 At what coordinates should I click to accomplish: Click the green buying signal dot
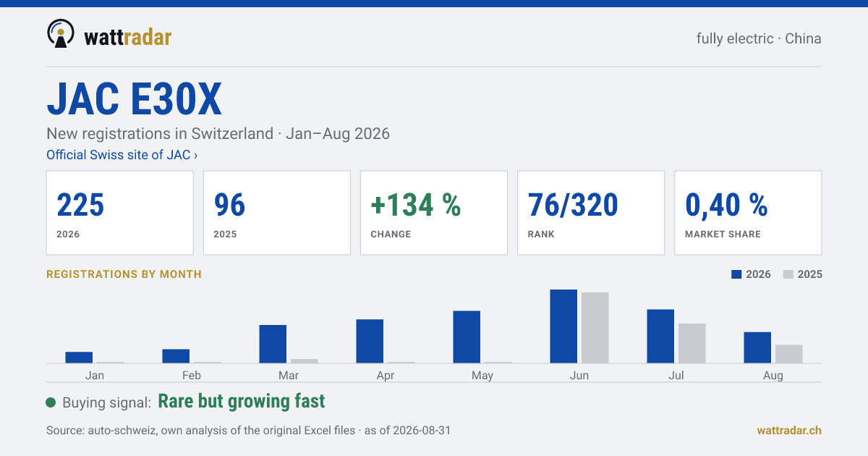coord(51,402)
